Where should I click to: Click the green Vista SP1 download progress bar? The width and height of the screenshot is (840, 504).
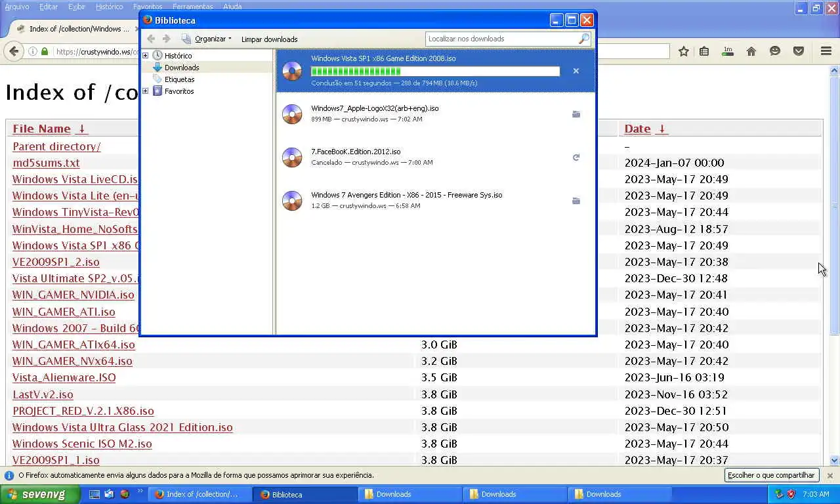435,71
